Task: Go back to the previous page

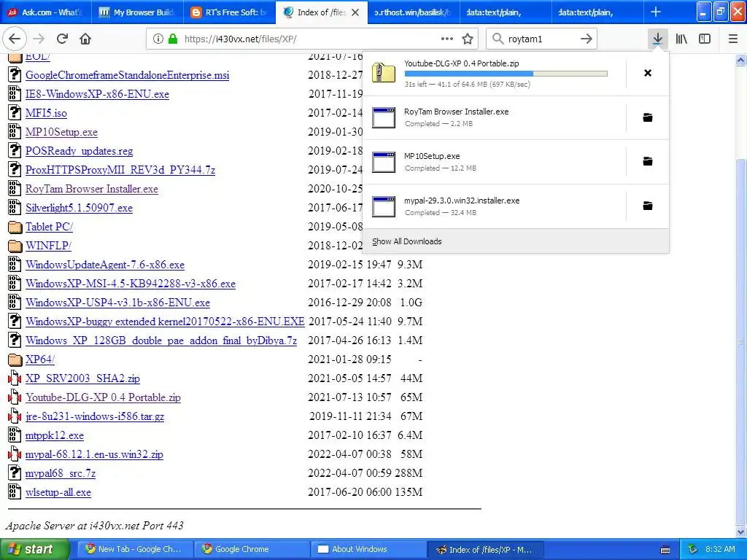Action: coord(15,39)
